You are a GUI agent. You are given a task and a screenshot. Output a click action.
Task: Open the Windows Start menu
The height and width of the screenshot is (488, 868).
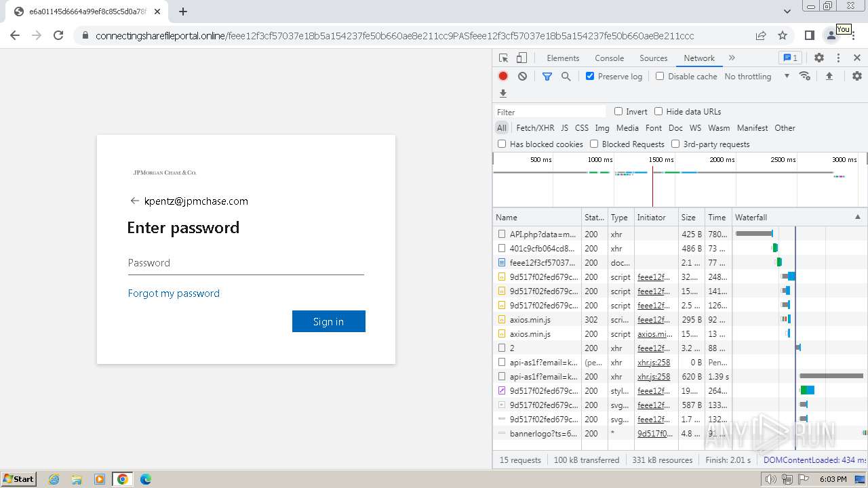[x=19, y=479]
